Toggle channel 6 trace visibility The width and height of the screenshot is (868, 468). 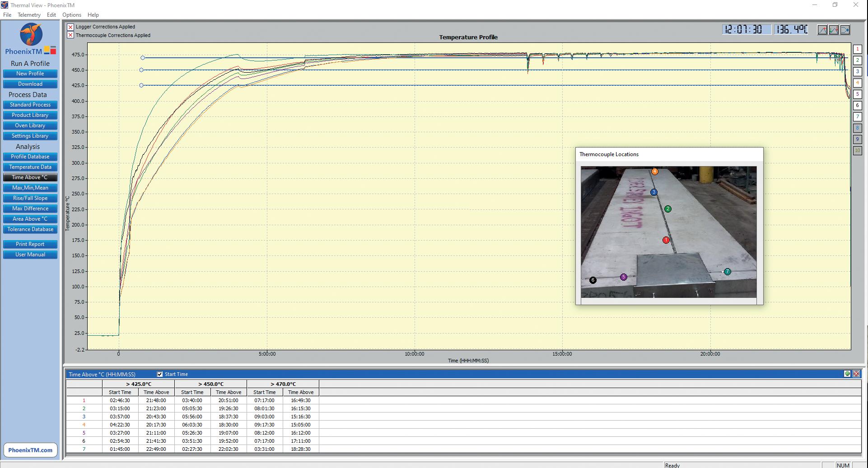tap(857, 106)
